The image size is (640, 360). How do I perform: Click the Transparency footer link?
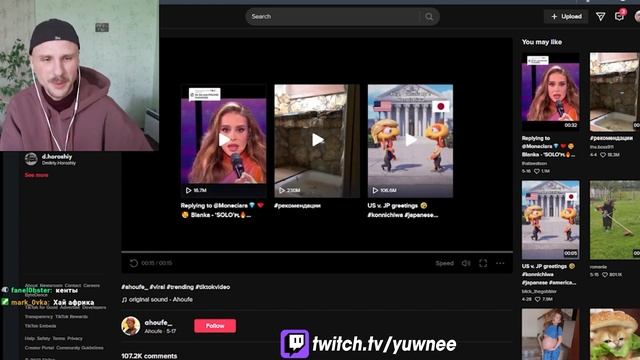(39, 317)
